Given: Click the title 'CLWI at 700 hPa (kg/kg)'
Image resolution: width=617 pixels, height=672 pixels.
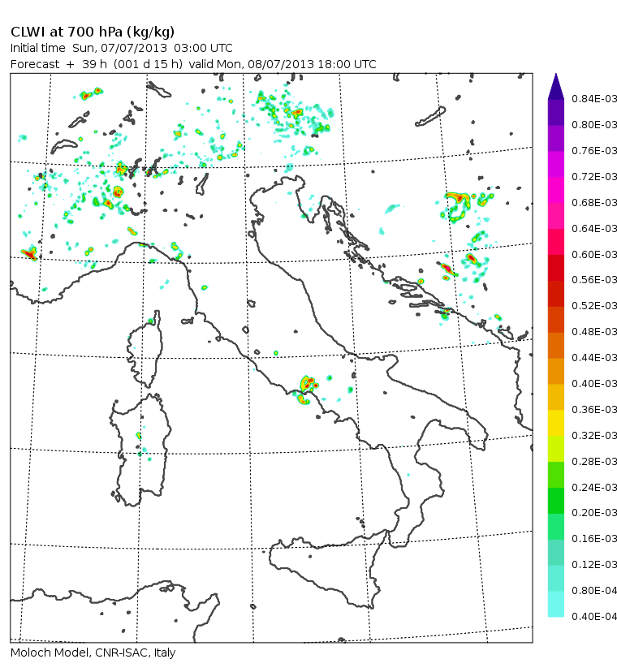Looking at the screenshot, I should 93,32.
